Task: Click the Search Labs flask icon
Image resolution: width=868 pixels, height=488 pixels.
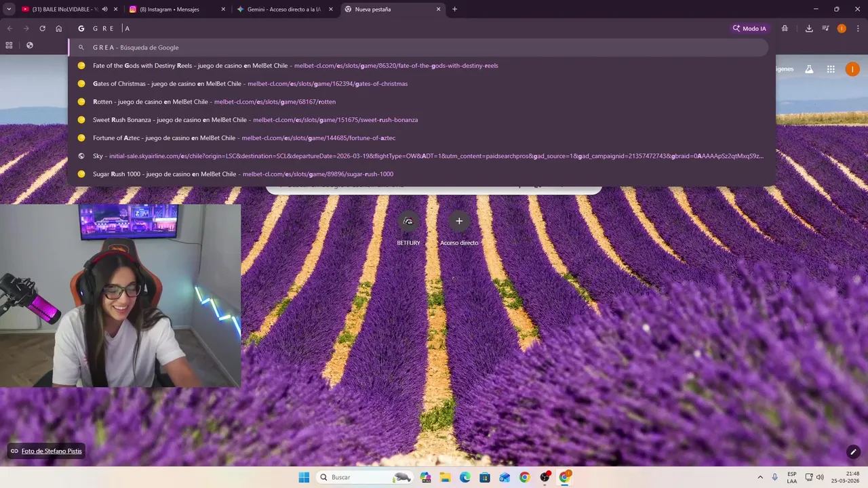Action: (x=809, y=69)
